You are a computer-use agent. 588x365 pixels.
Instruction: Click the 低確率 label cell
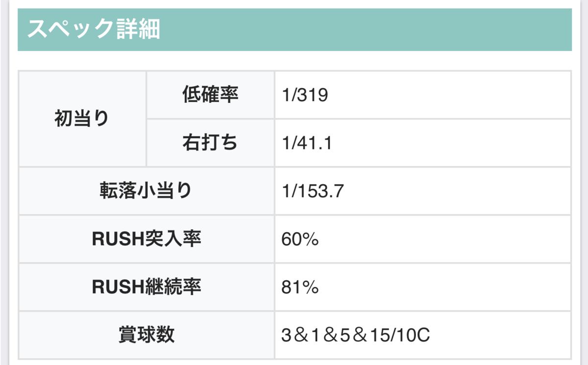(x=210, y=95)
